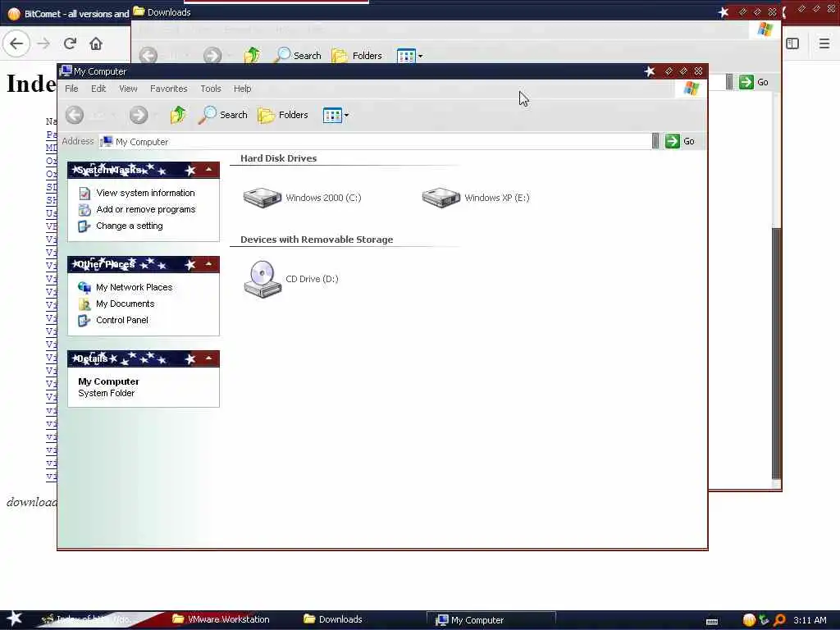The width and height of the screenshot is (840, 630).
Task: Click star Start button on taskbar
Action: [x=15, y=619]
